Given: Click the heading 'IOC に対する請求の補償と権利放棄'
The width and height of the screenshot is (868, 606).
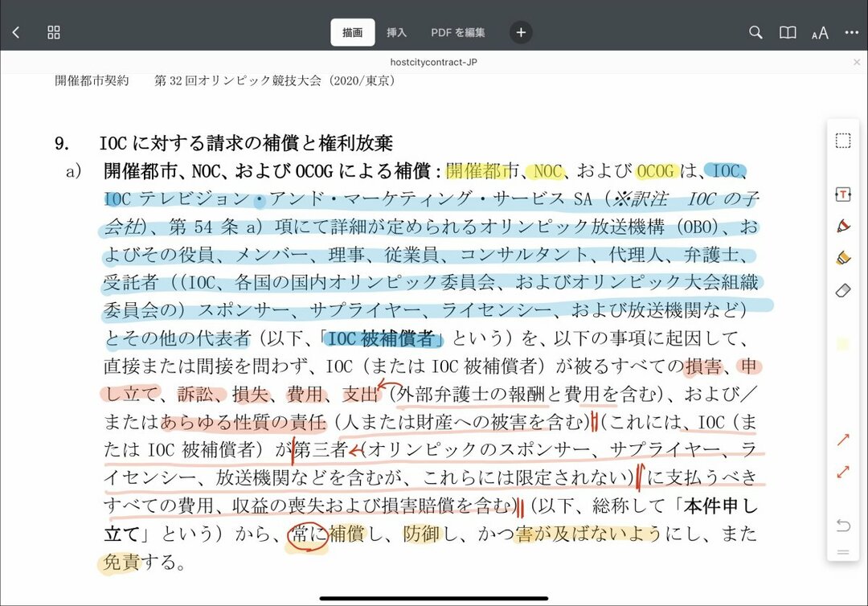Looking at the screenshot, I should coord(246,143).
